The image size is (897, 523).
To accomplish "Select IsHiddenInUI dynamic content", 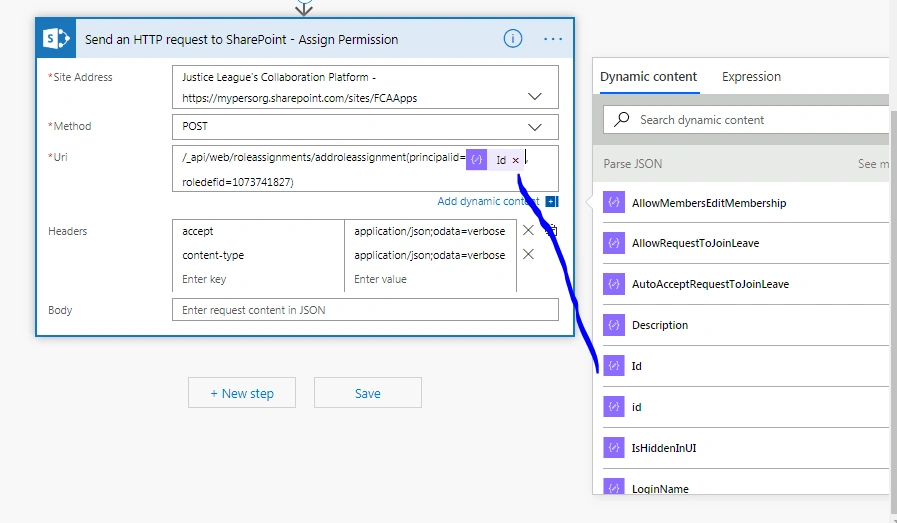I will 746,447.
